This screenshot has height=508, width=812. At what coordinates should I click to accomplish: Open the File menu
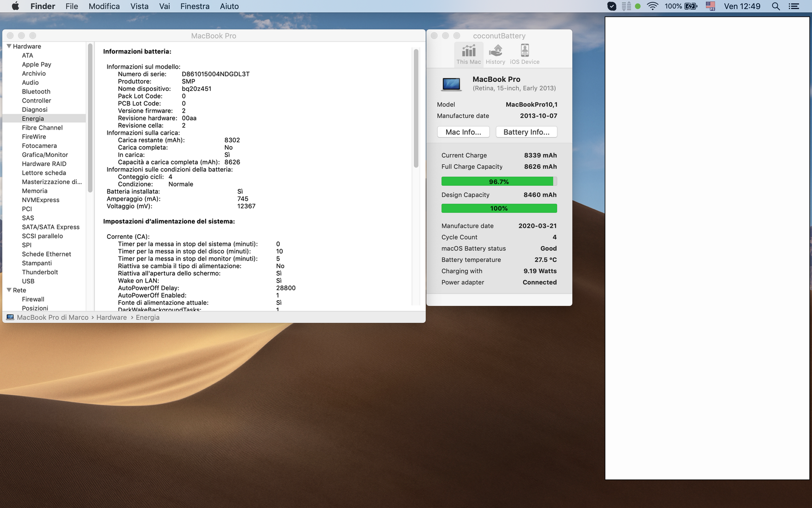[72, 6]
